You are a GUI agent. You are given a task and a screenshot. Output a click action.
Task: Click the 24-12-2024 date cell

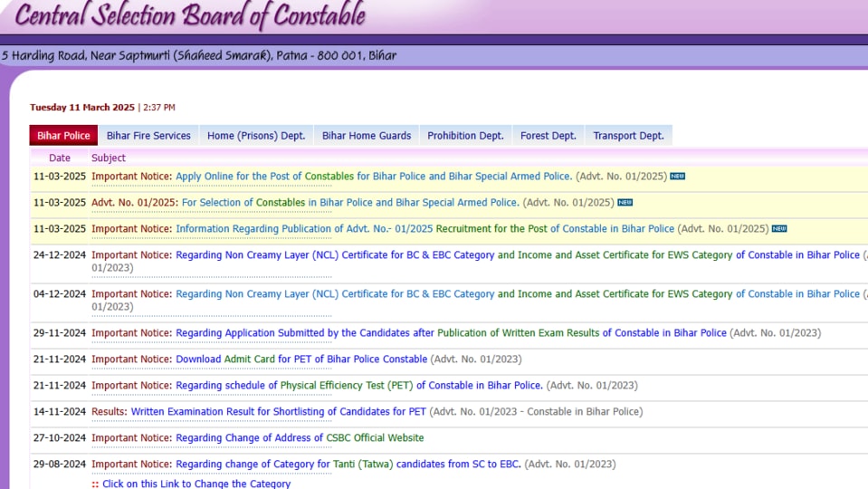click(59, 255)
